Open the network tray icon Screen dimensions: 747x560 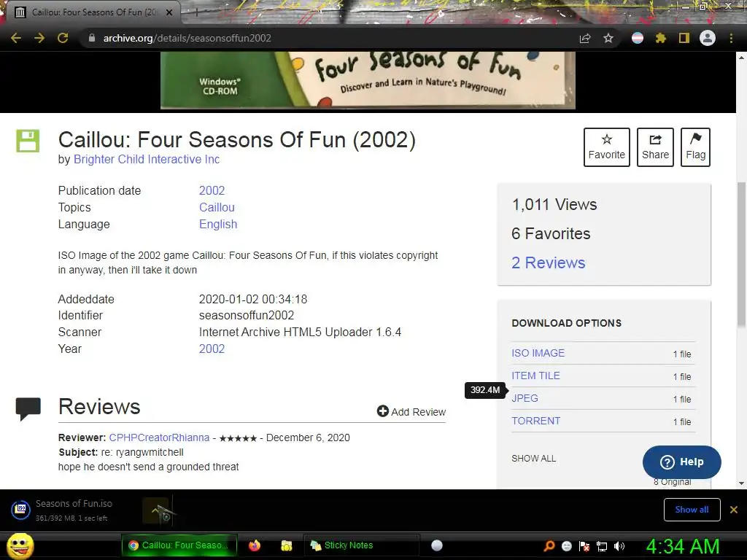(x=602, y=546)
